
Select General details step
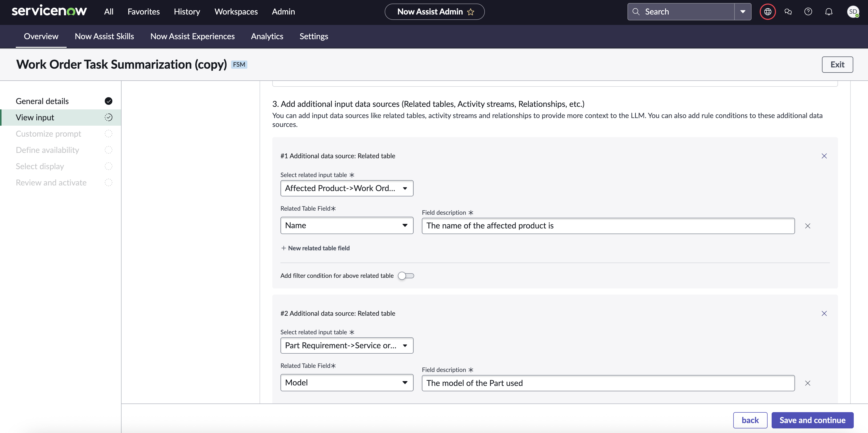click(x=61, y=101)
